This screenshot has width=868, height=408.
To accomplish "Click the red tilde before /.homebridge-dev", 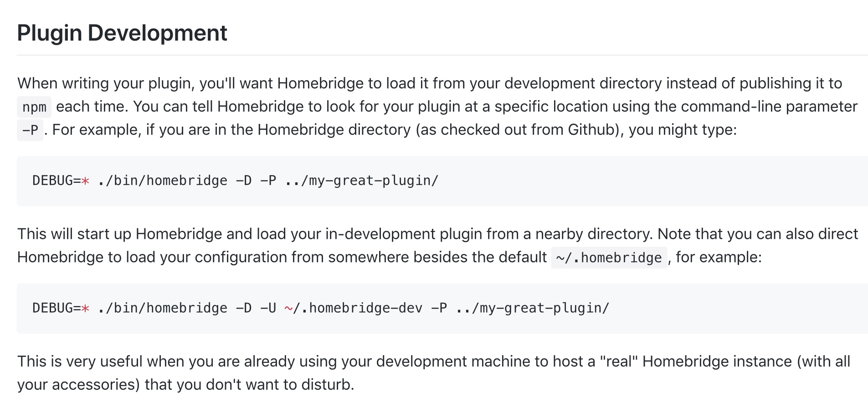I will (288, 309).
